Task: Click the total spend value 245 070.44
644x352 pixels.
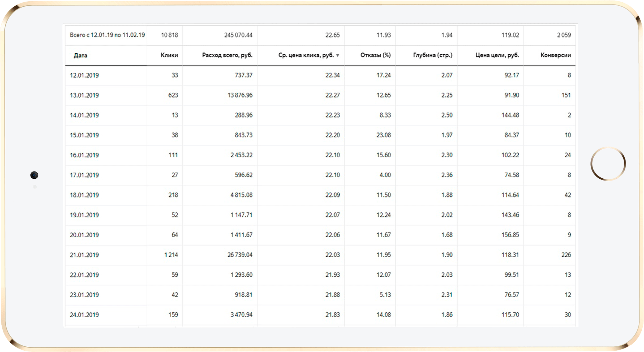Action: pyautogui.click(x=238, y=35)
